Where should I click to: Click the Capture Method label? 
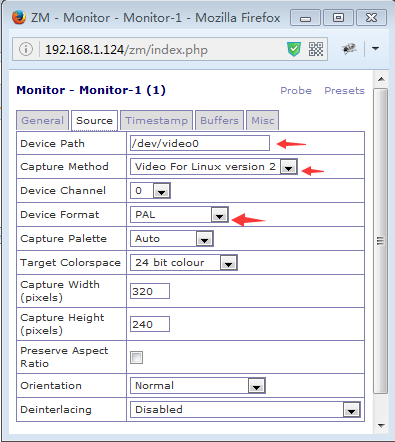pos(64,166)
